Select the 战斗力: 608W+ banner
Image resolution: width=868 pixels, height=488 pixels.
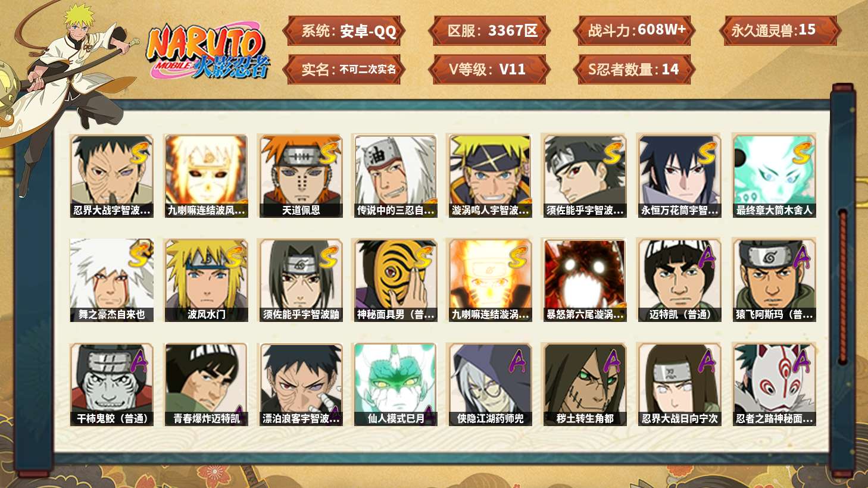635,31
